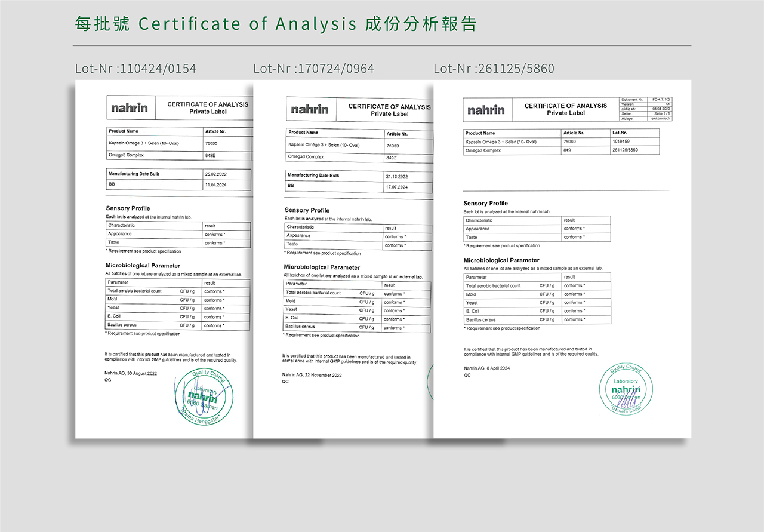Image resolution: width=764 pixels, height=532 pixels.
Task: Click the Quality Control stamp dated 30 August 2022
Action: point(204,397)
